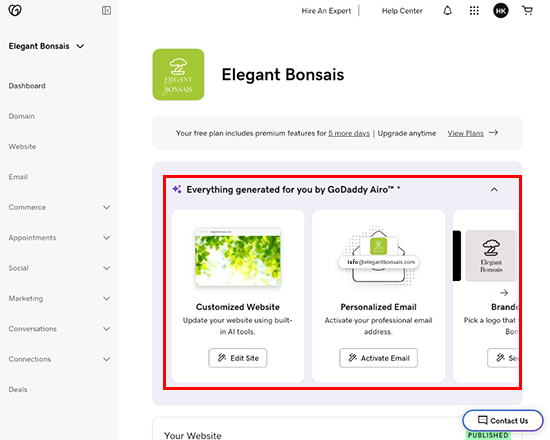This screenshot has height=440, width=550.
Task: Expand the Commerce menu
Action: click(107, 207)
